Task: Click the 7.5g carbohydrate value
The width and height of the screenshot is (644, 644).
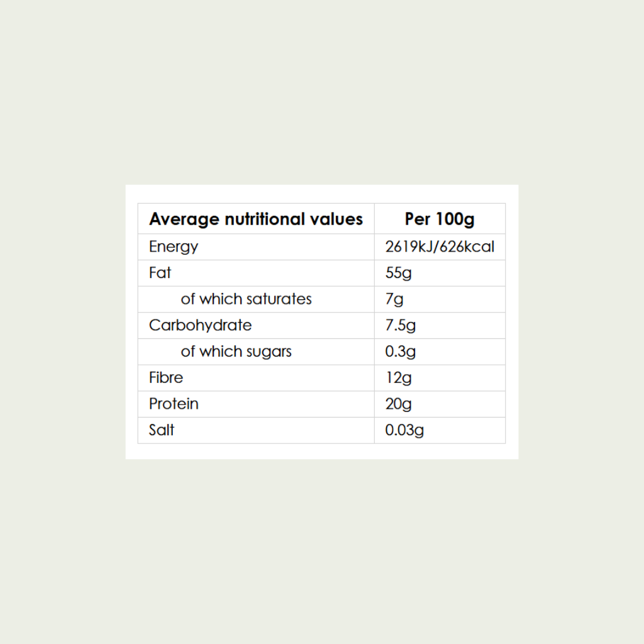Action: click(x=400, y=326)
